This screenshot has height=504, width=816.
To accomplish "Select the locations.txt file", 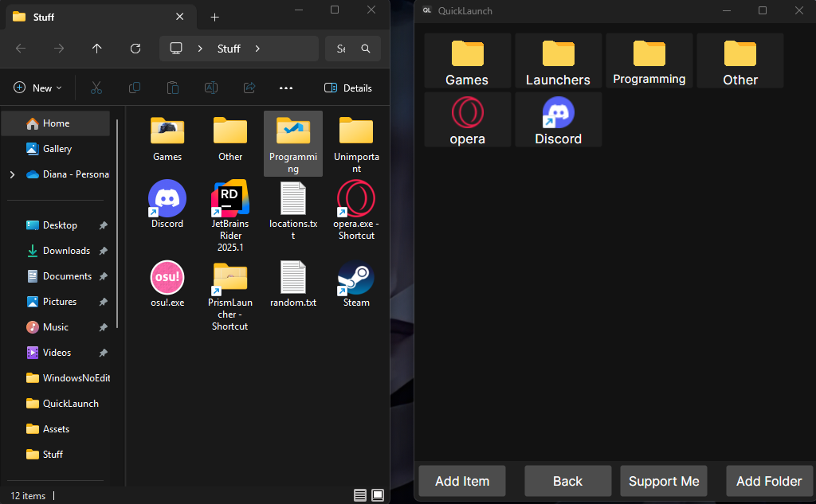I will [293, 211].
